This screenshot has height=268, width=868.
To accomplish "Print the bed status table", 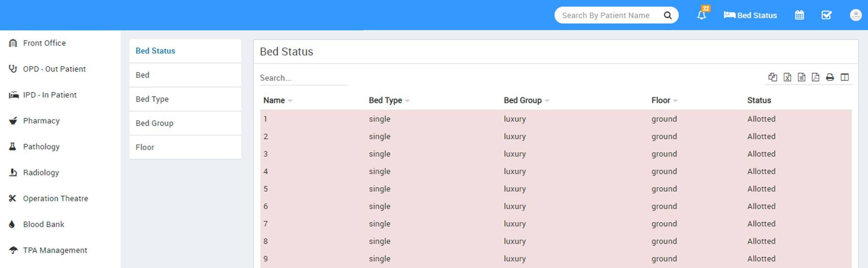I will coord(830,77).
